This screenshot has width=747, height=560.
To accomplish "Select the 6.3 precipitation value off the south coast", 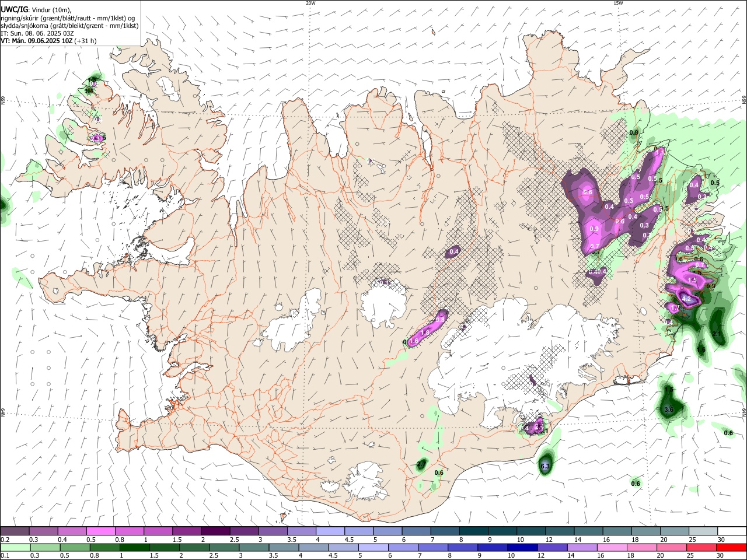I will 545,466.
